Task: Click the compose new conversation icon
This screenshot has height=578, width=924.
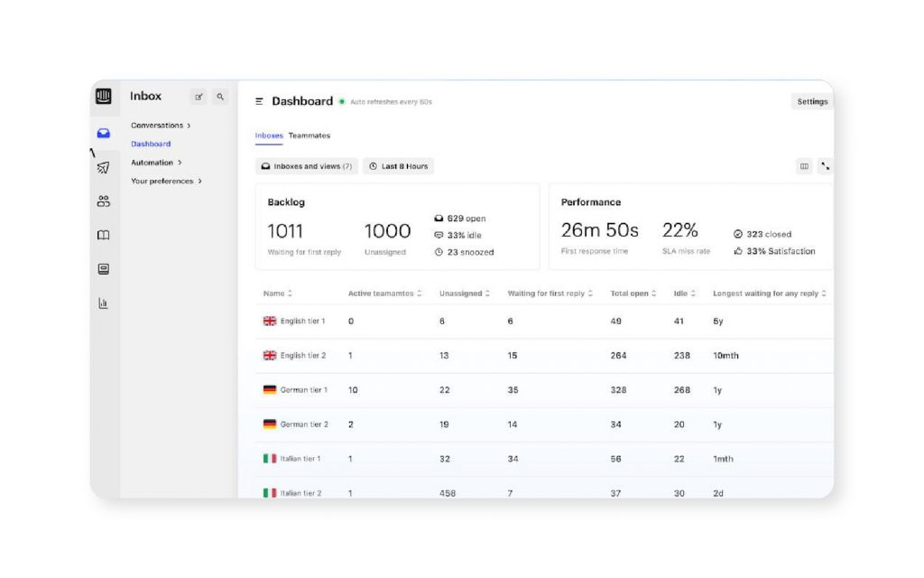Action: tap(199, 97)
